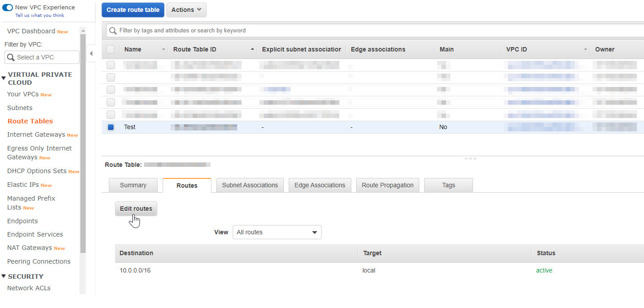Open the Name column dropdown arrow
644x308 pixels.
[163, 49]
